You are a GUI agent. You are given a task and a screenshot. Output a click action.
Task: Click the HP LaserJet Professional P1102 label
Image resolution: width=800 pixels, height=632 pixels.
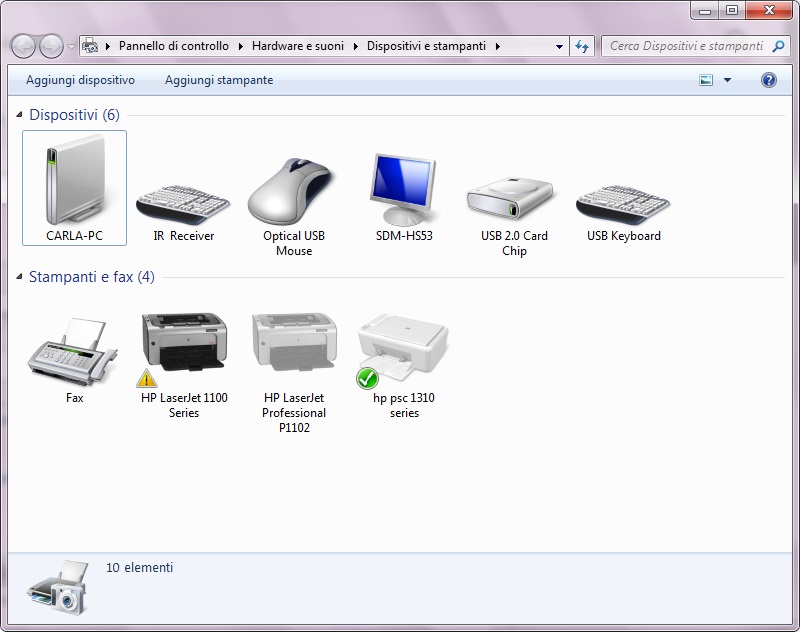click(294, 413)
